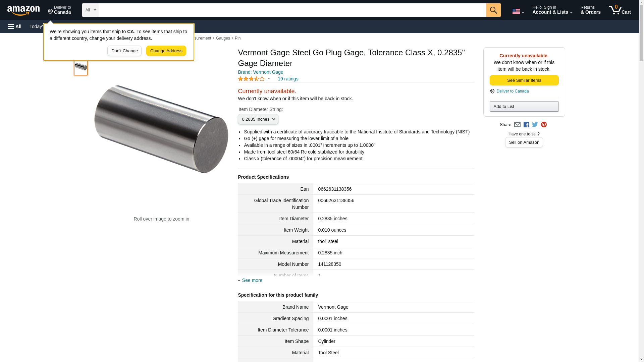This screenshot has height=362, width=644.
Task: Click the See Similar Items button
Action: coord(524,80)
